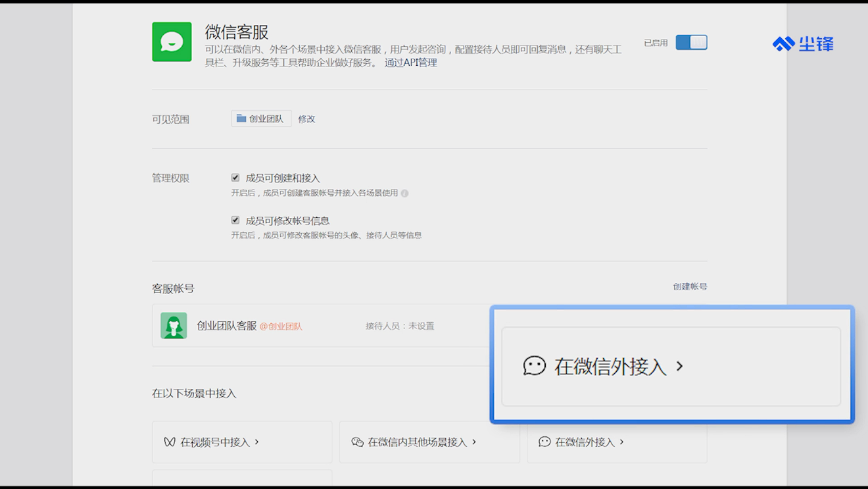Click 修改 next to visible range
The width and height of the screenshot is (868, 489).
click(x=306, y=119)
